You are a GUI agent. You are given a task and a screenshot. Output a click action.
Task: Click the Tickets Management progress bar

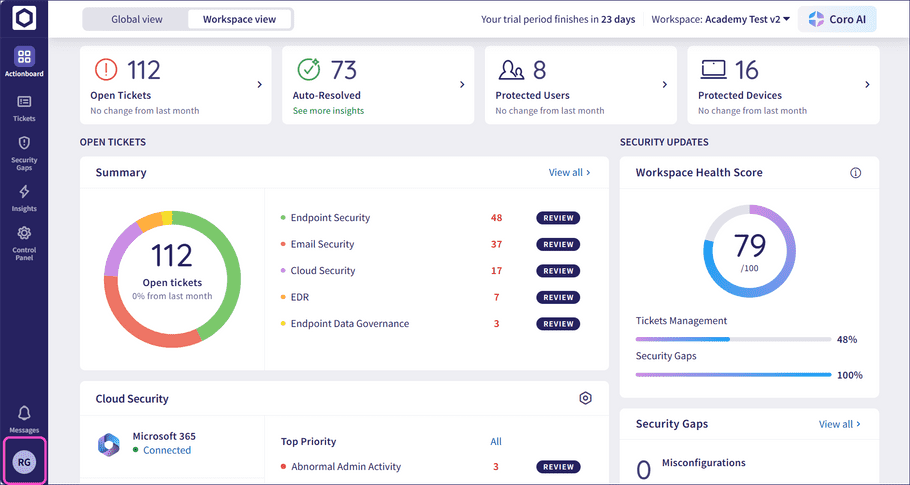[x=733, y=339]
